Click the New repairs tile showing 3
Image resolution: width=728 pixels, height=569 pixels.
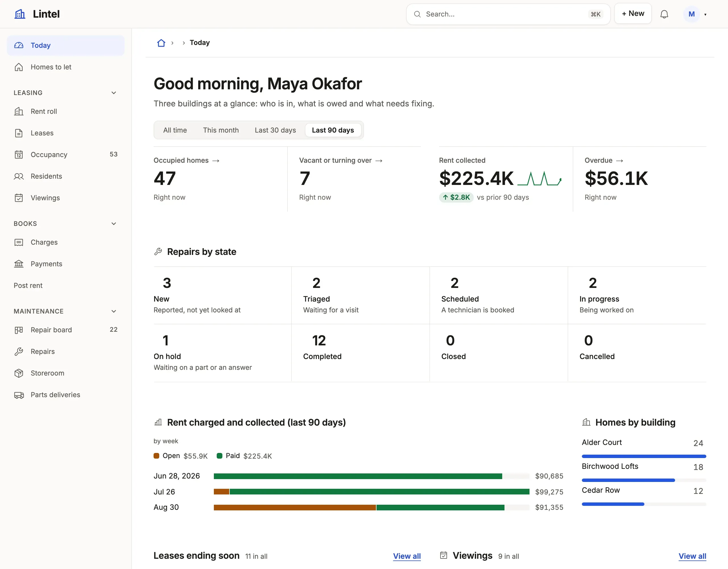[x=223, y=296]
